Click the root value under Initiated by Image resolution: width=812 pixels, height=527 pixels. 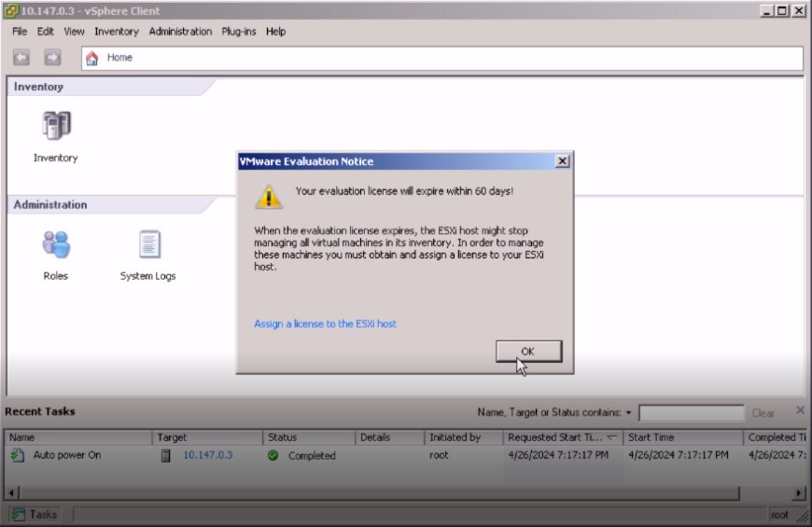tap(439, 455)
